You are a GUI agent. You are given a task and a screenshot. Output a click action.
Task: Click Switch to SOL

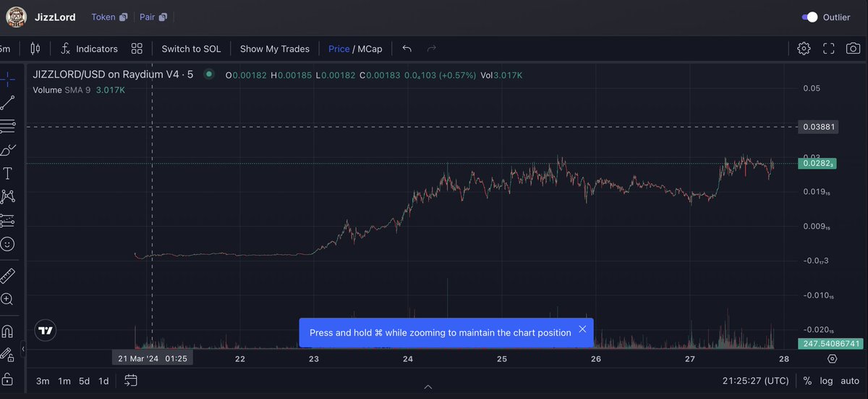pyautogui.click(x=191, y=49)
